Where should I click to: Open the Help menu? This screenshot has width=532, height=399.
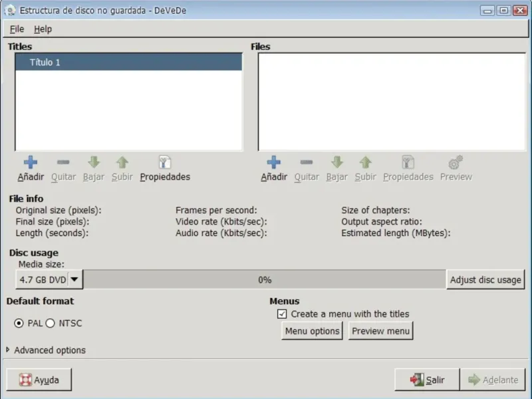[x=43, y=29]
